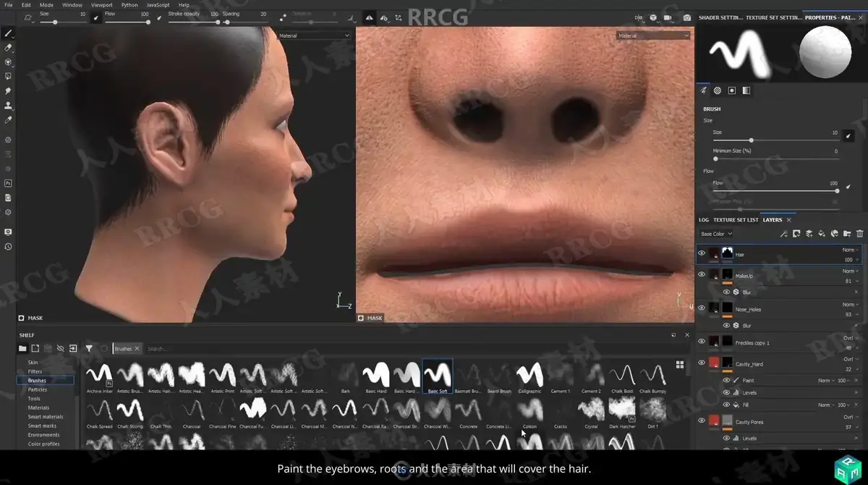Select the Clone tool in left toolbar
Image resolution: width=868 pixels, height=485 pixels.
[x=8, y=106]
